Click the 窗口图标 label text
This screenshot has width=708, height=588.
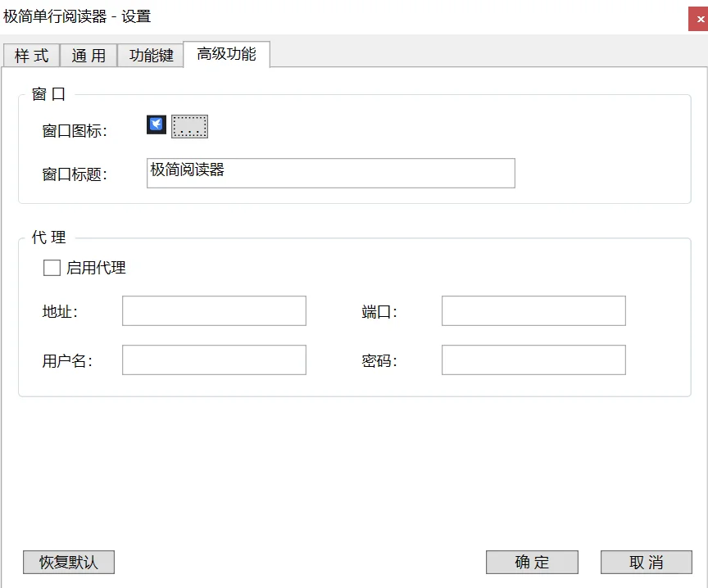[75, 131]
